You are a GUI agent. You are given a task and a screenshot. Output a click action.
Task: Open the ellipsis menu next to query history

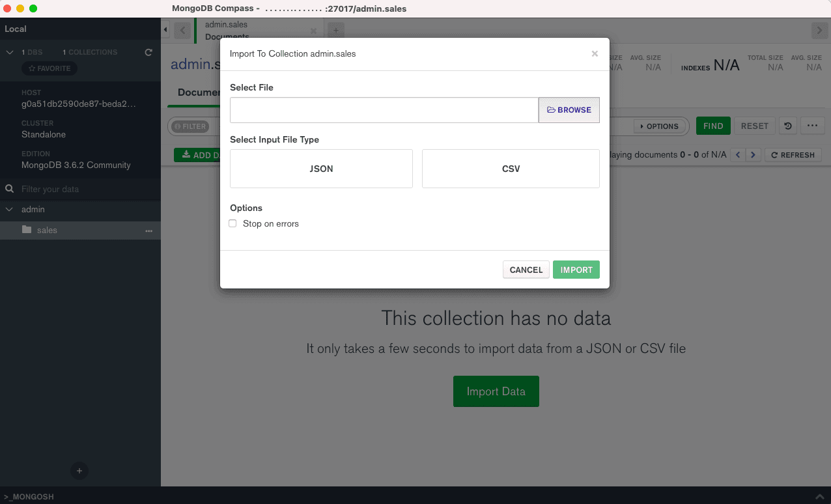tap(812, 126)
